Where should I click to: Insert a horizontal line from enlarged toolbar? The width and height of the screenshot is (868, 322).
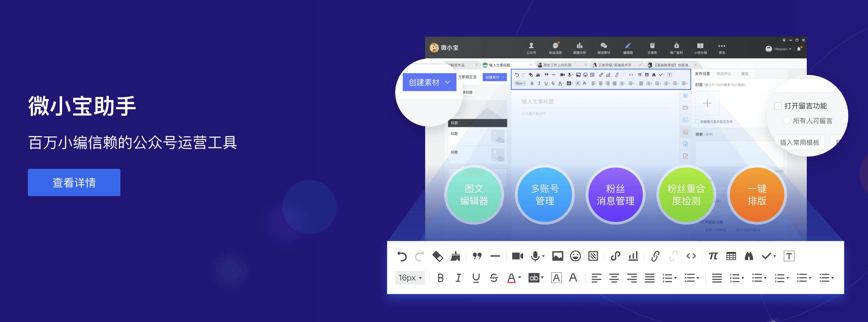click(x=495, y=256)
